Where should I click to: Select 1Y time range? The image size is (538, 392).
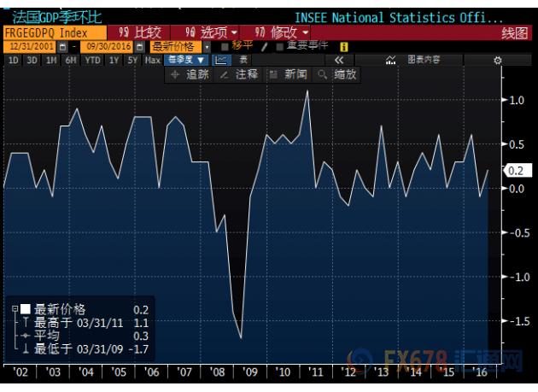click(x=114, y=61)
